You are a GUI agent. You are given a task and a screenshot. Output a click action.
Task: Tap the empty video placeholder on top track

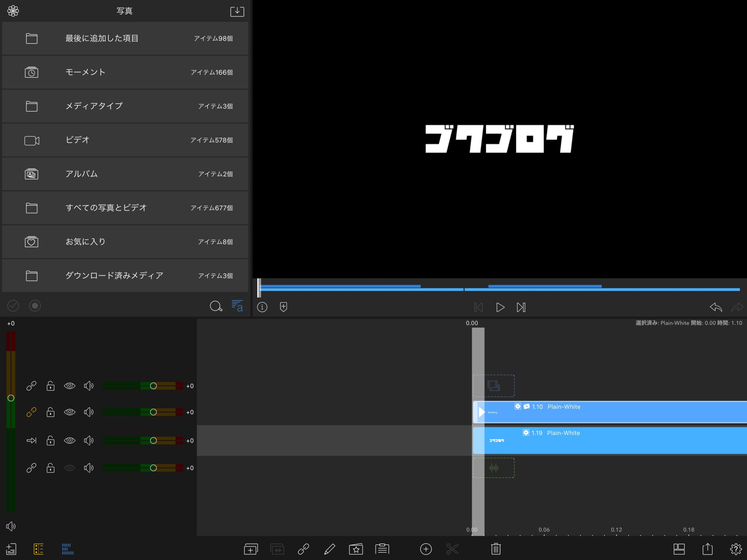[494, 386]
